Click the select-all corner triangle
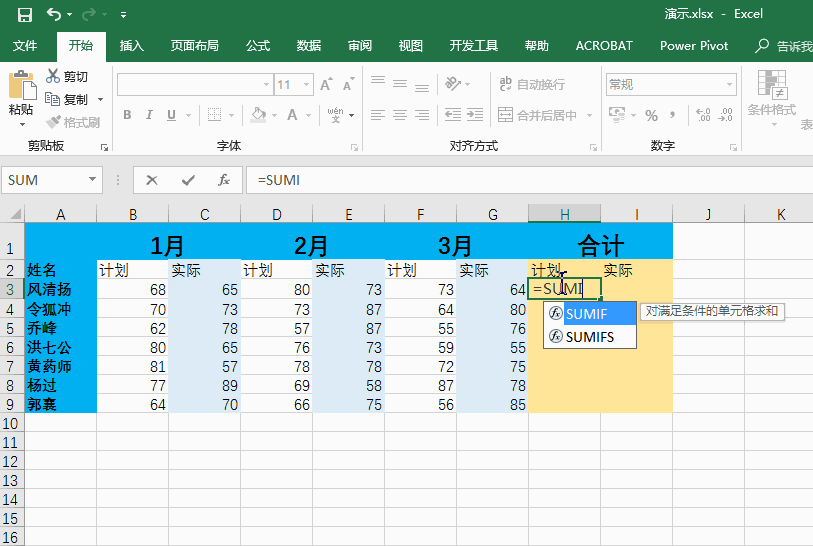Viewport: 813px width, 546px height. pyautogui.click(x=15, y=214)
